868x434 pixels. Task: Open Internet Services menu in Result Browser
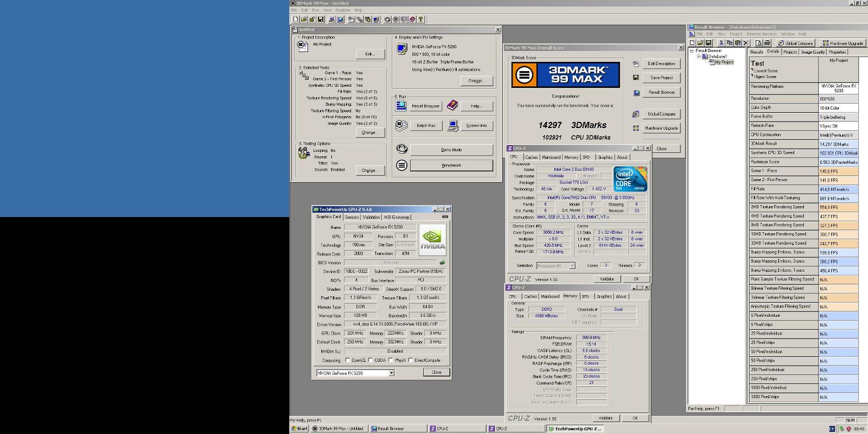coord(761,34)
